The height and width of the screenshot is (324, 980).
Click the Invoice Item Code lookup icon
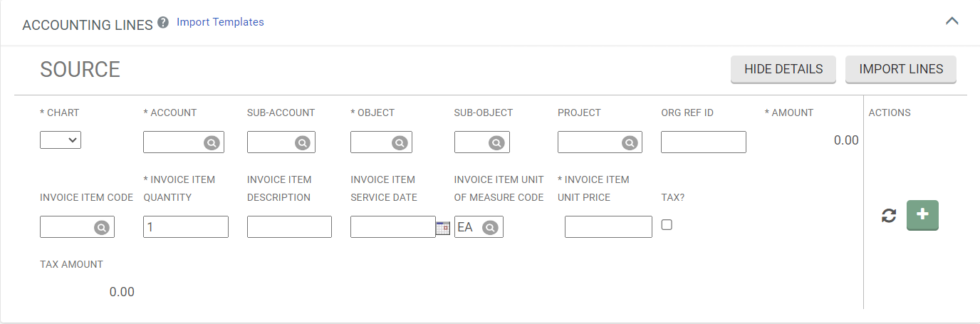pyautogui.click(x=102, y=227)
